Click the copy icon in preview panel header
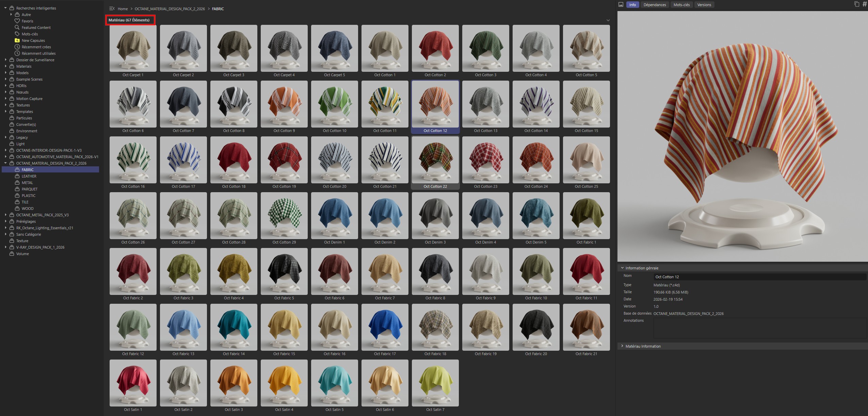 click(x=856, y=4)
